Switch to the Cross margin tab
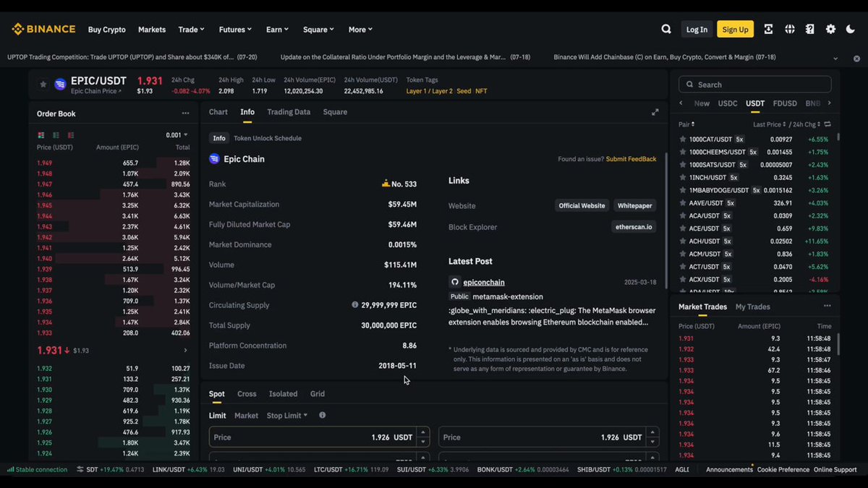The width and height of the screenshot is (868, 488). tap(247, 394)
